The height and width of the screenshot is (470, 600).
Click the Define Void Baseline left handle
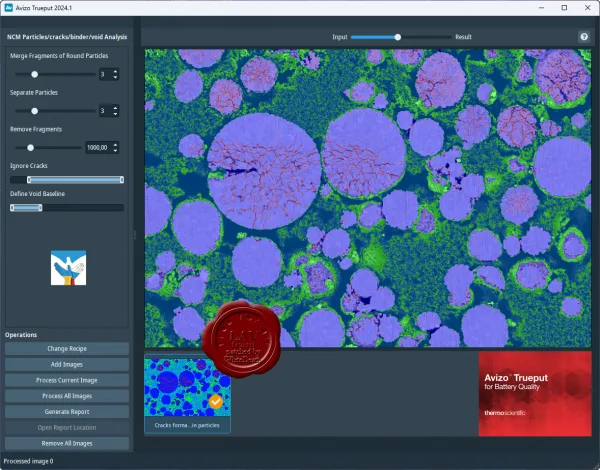[12, 207]
